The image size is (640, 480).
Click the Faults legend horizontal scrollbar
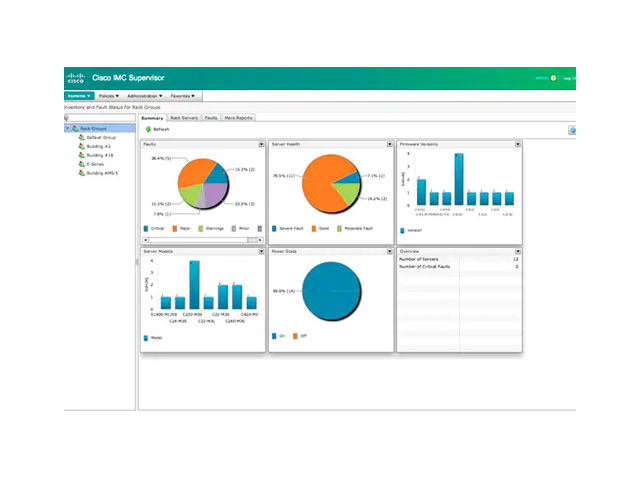tap(200, 240)
